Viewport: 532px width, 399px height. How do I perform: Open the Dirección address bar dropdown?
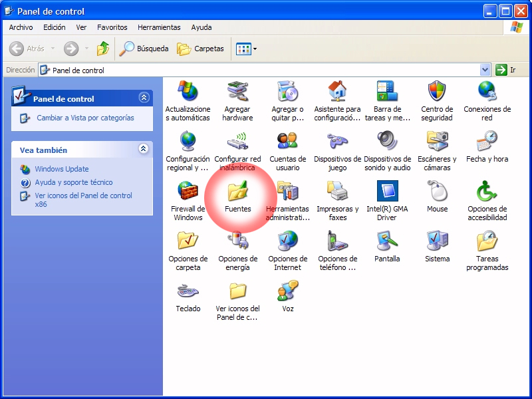pyautogui.click(x=485, y=70)
